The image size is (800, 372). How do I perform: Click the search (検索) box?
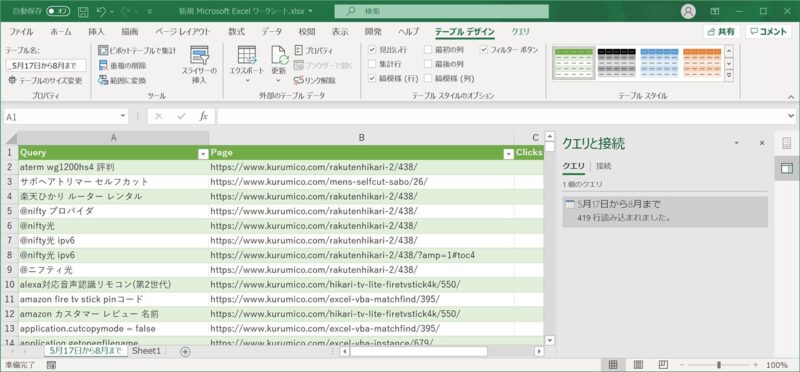click(442, 11)
